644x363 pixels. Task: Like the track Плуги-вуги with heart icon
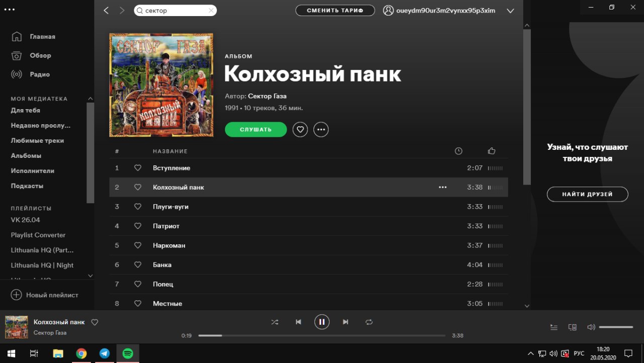click(138, 207)
